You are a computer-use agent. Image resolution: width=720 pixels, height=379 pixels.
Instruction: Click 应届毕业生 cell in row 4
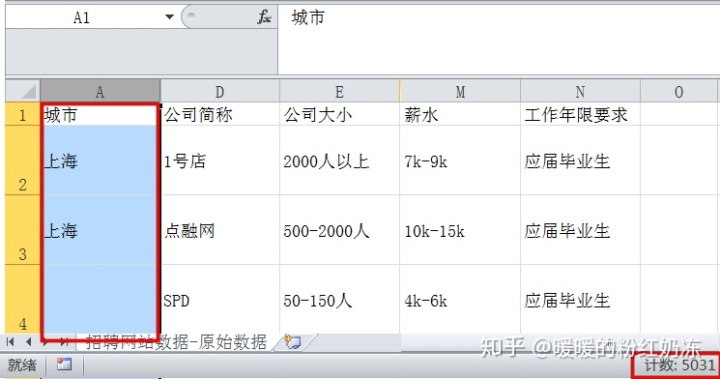pyautogui.click(x=580, y=299)
